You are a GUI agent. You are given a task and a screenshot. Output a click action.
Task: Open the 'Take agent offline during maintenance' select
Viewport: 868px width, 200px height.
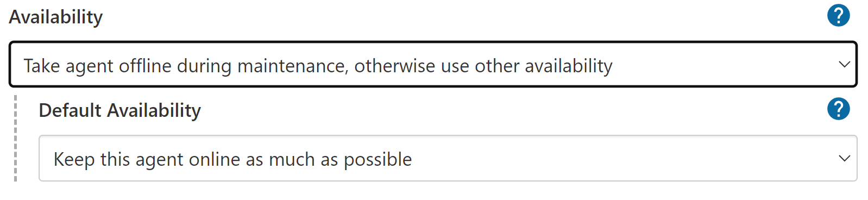coord(433,64)
